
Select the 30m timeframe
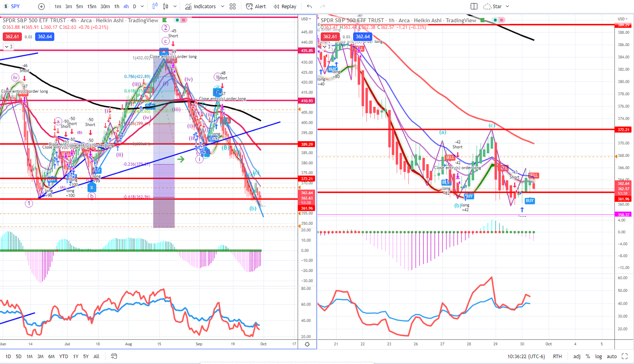(x=105, y=7)
